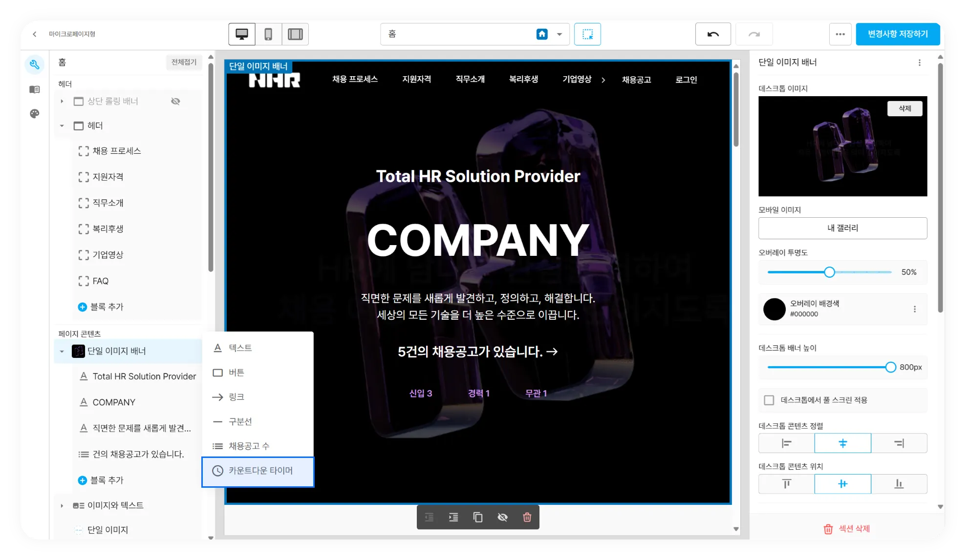Image resolution: width=966 pixels, height=560 pixels.
Task: Click the black 오버레이 배경색 swatch
Action: coord(774,309)
